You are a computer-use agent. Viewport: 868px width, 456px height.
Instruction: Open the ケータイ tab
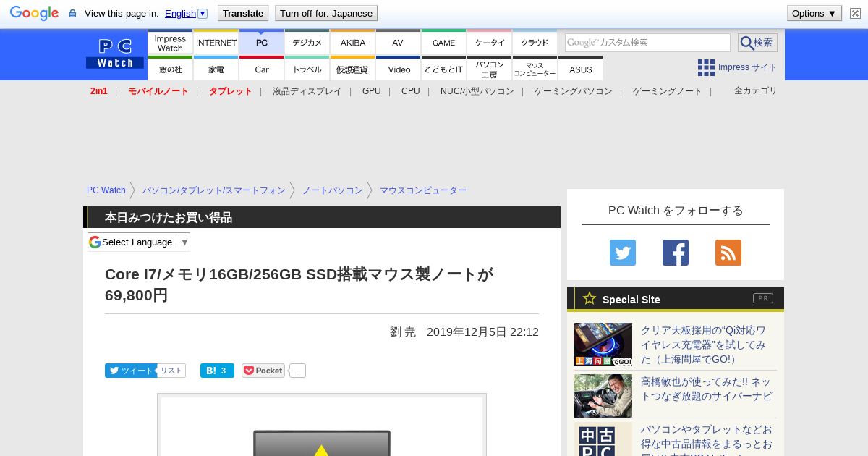click(490, 43)
